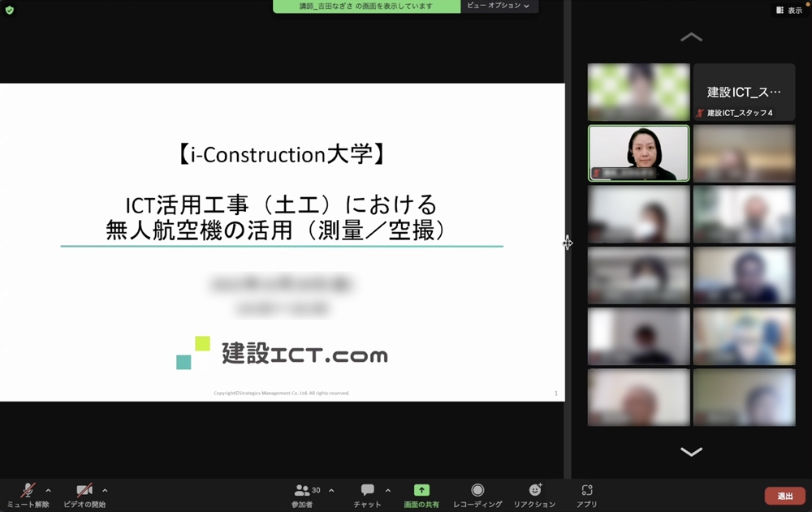
Task: Open the Zoom アプリ panel
Action: 586,495
